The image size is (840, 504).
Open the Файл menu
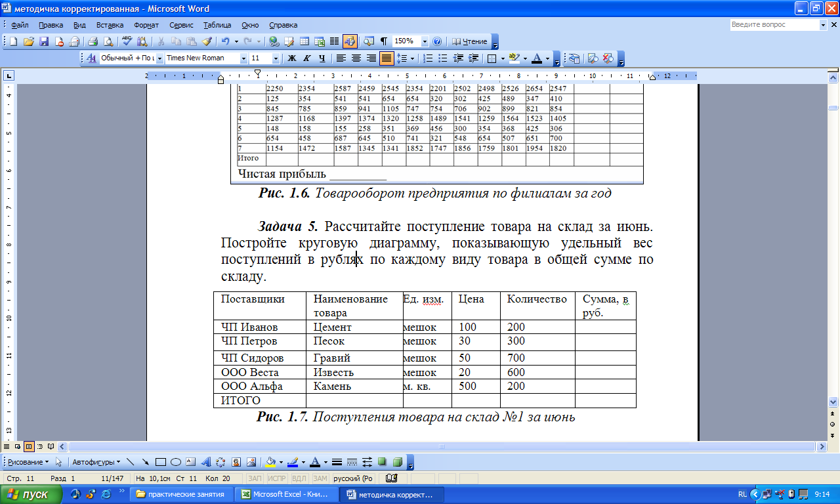pyautogui.click(x=20, y=25)
